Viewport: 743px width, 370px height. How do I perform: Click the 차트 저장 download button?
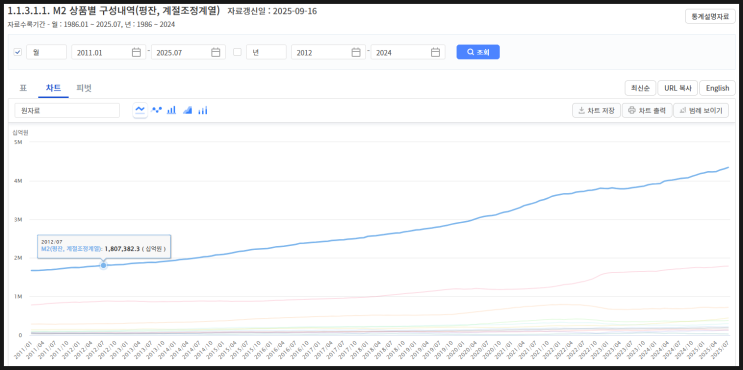point(596,110)
